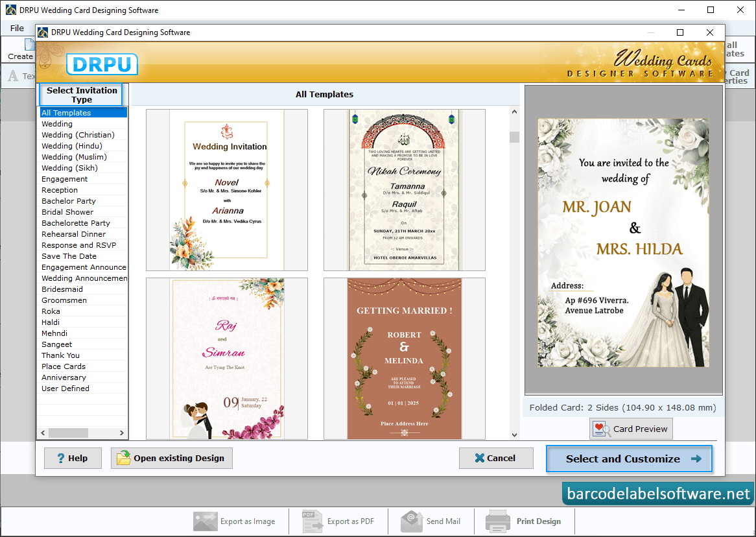Image resolution: width=756 pixels, height=537 pixels.
Task: Open the File menu in main window
Action: point(17,28)
